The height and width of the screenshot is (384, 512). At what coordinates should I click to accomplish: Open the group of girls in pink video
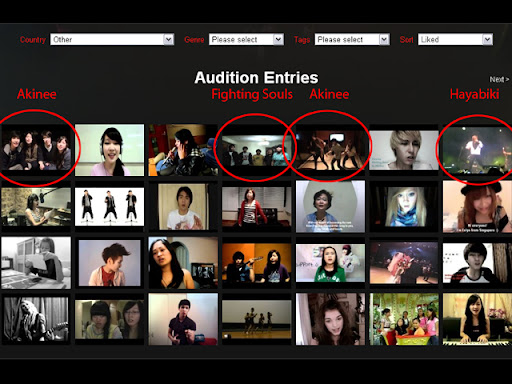(404, 319)
